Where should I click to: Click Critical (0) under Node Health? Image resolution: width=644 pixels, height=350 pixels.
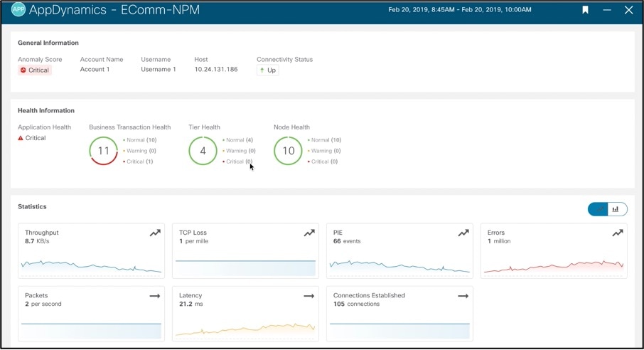(x=323, y=161)
